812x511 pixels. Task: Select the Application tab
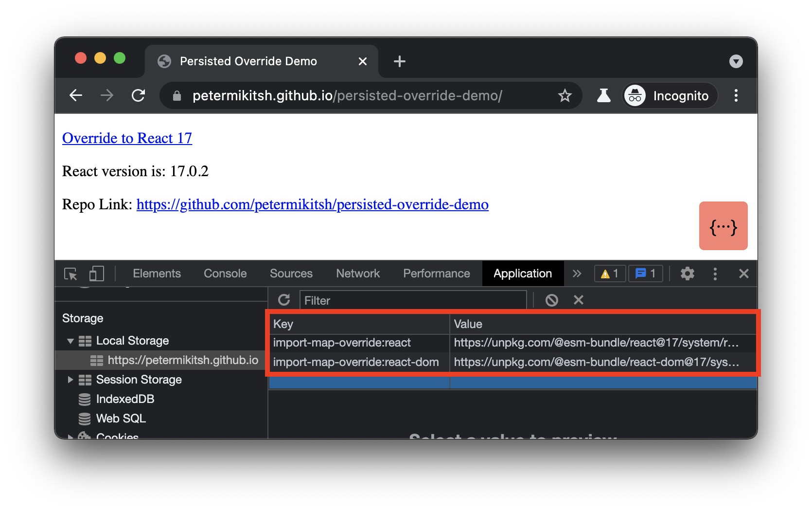pyautogui.click(x=523, y=274)
